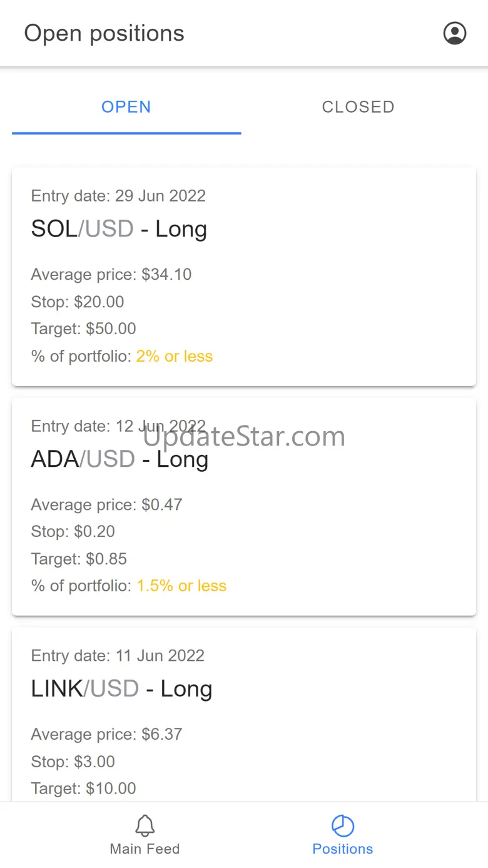488x868 pixels.
Task: Click the yellow '2% or less' text
Action: pos(175,357)
